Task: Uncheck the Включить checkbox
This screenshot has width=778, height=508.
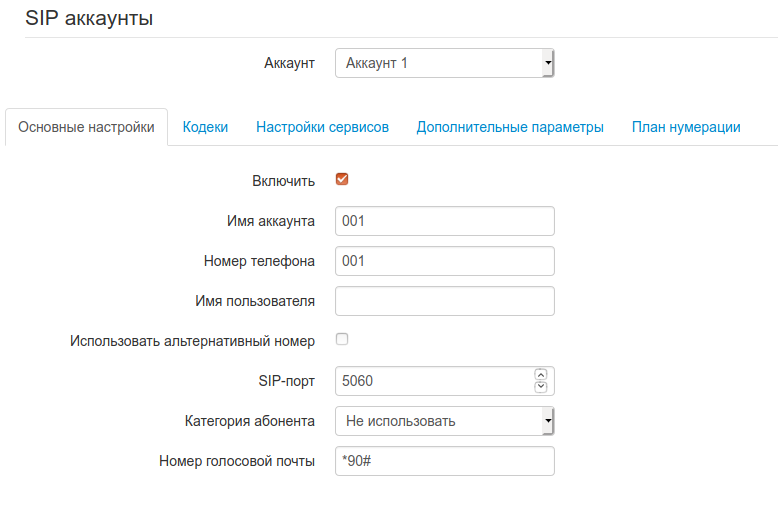Action: pyautogui.click(x=342, y=180)
